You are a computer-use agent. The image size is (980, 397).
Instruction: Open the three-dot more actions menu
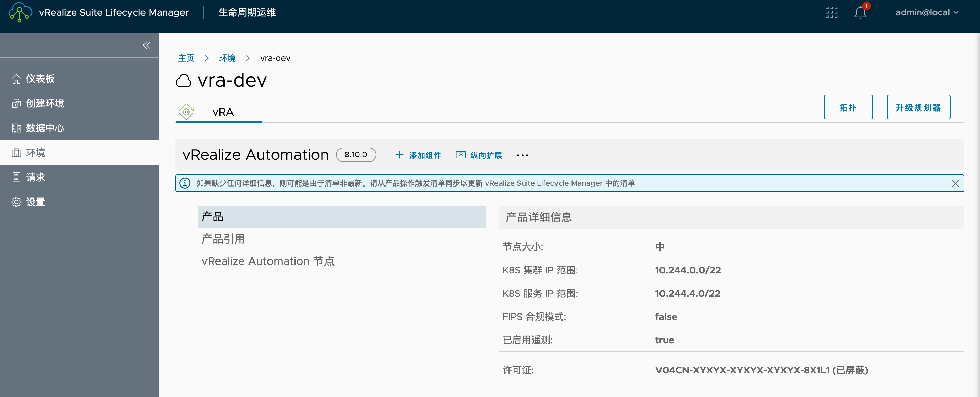522,155
